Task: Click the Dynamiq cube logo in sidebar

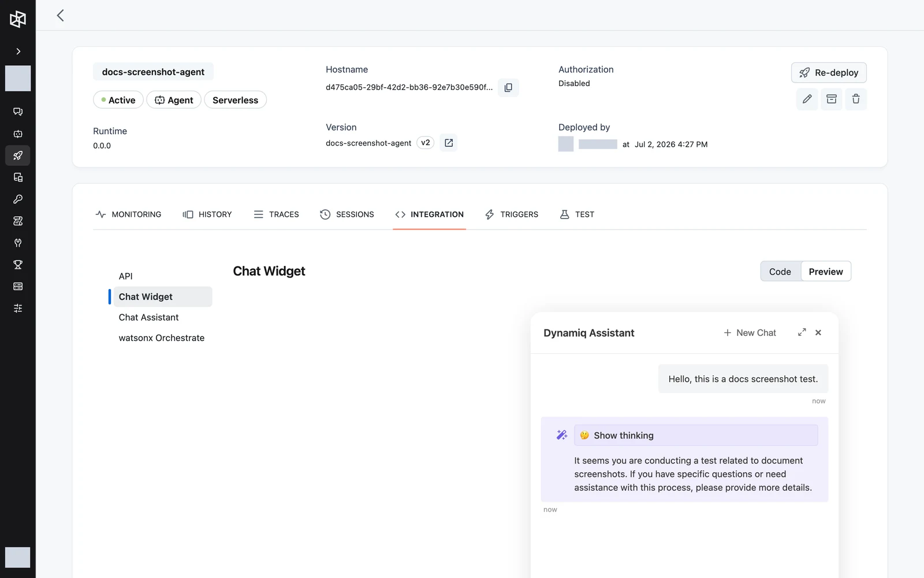Action: (18, 19)
